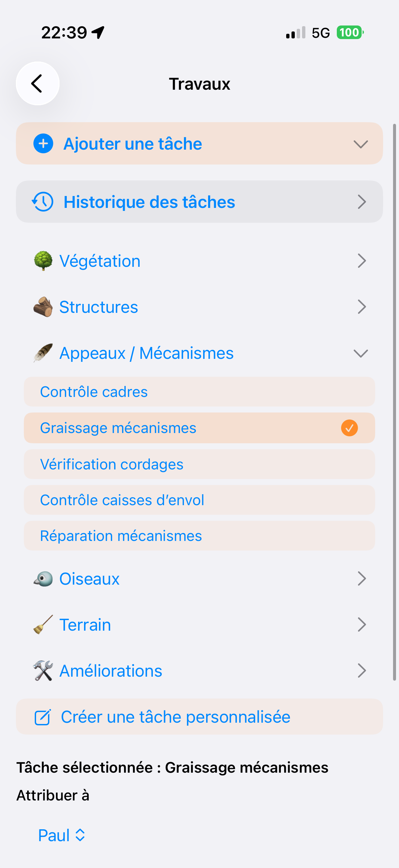
Task: Click the blue plus icon
Action: click(43, 144)
